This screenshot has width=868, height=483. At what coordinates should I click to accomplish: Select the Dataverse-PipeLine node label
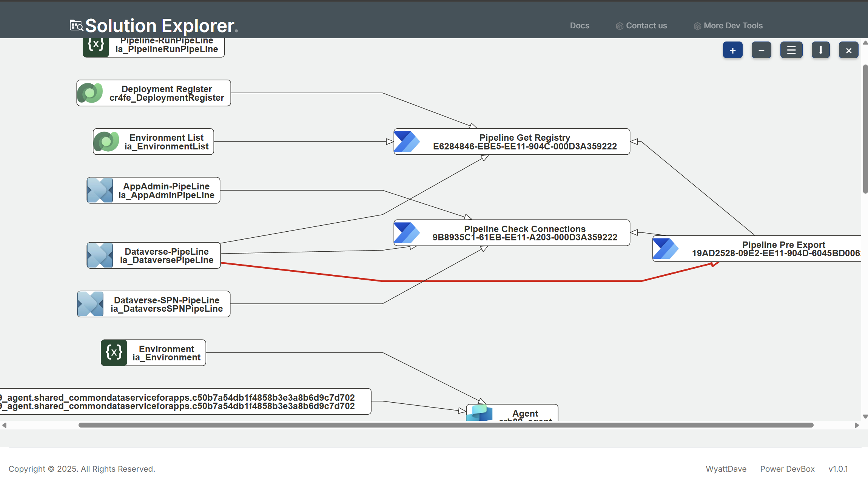click(167, 255)
